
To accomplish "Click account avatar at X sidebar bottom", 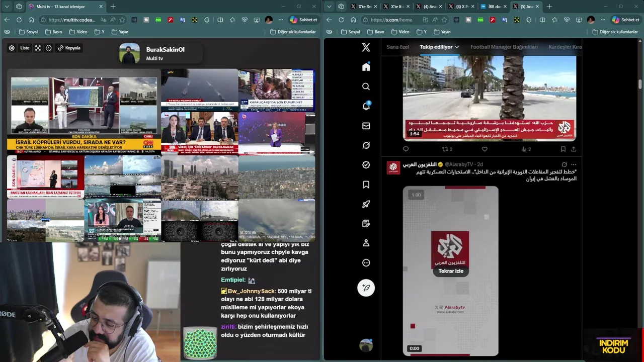I will [x=366, y=345].
